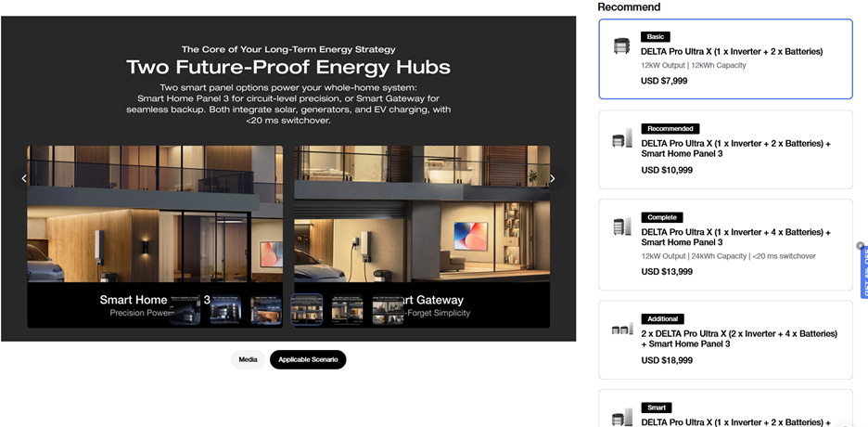
Task: Click the 'Two Future-Proof Energy Hubs' headline
Action: 288,68
